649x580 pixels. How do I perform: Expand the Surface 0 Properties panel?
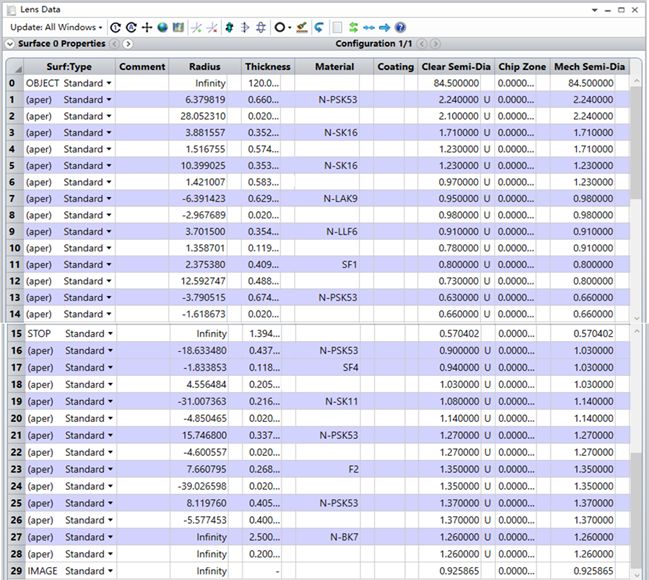(x=10, y=44)
